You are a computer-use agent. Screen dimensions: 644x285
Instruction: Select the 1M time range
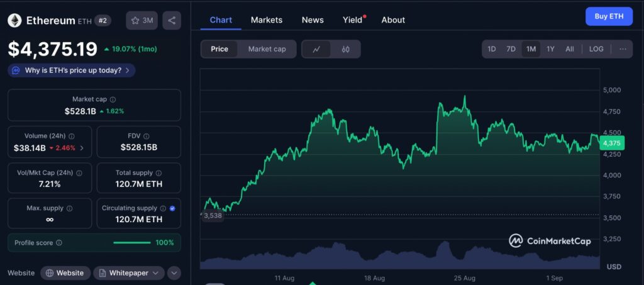(x=531, y=49)
